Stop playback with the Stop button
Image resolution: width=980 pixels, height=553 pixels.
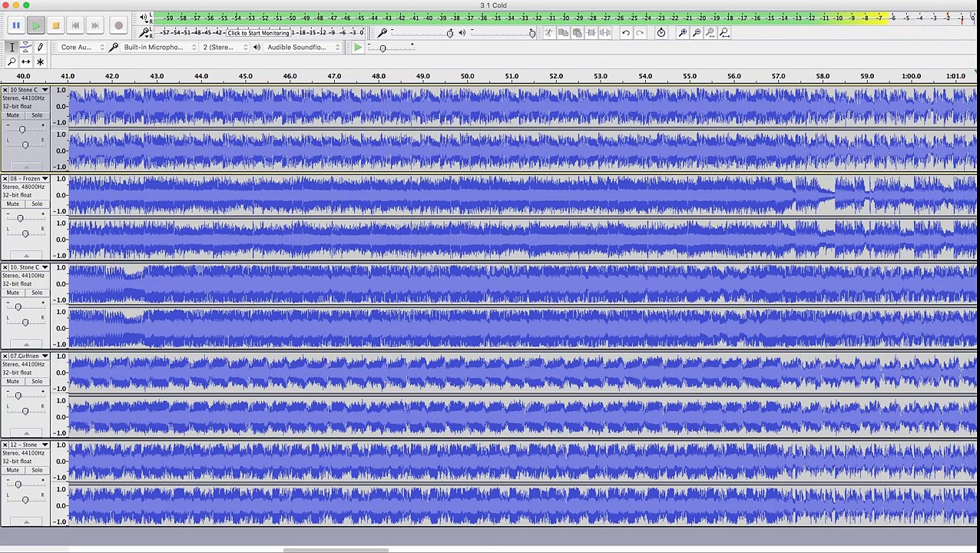click(x=55, y=25)
